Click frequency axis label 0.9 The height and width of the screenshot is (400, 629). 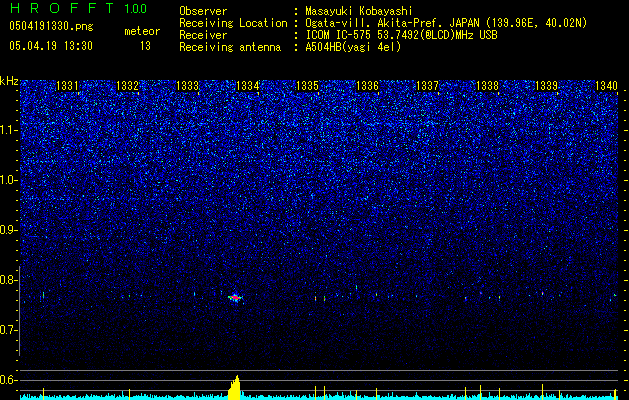pyautogui.click(x=8, y=230)
